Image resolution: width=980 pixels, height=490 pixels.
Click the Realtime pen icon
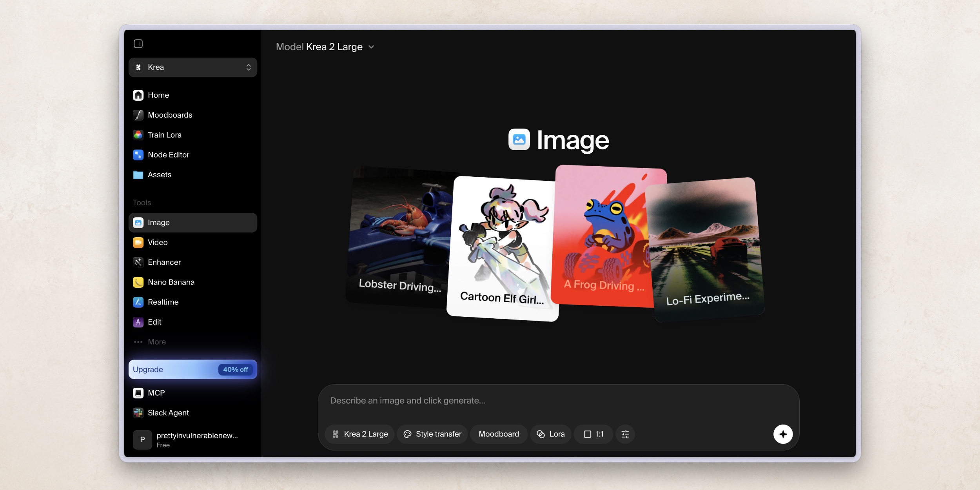[138, 302]
